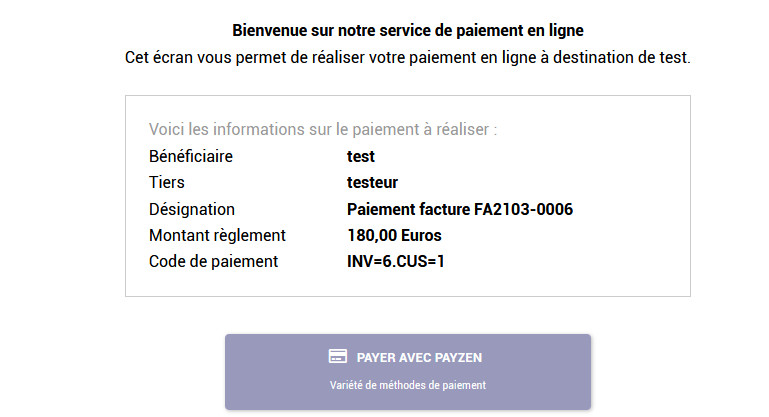Click 'Voici les informations sur le paiement' text

pyautogui.click(x=323, y=130)
